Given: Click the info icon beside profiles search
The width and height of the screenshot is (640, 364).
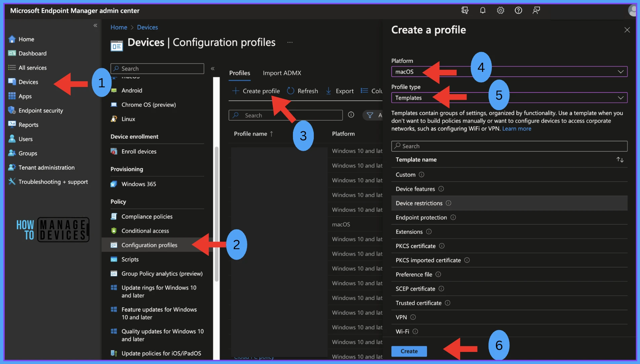Looking at the screenshot, I should 351,115.
